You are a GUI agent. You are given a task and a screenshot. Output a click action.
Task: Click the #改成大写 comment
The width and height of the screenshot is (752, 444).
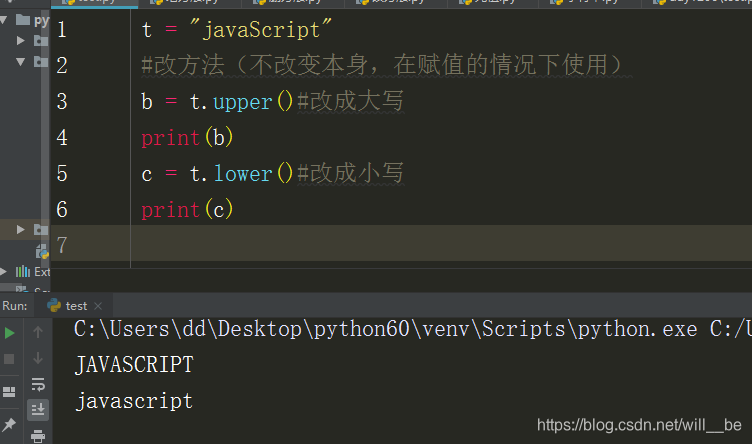click(x=351, y=101)
